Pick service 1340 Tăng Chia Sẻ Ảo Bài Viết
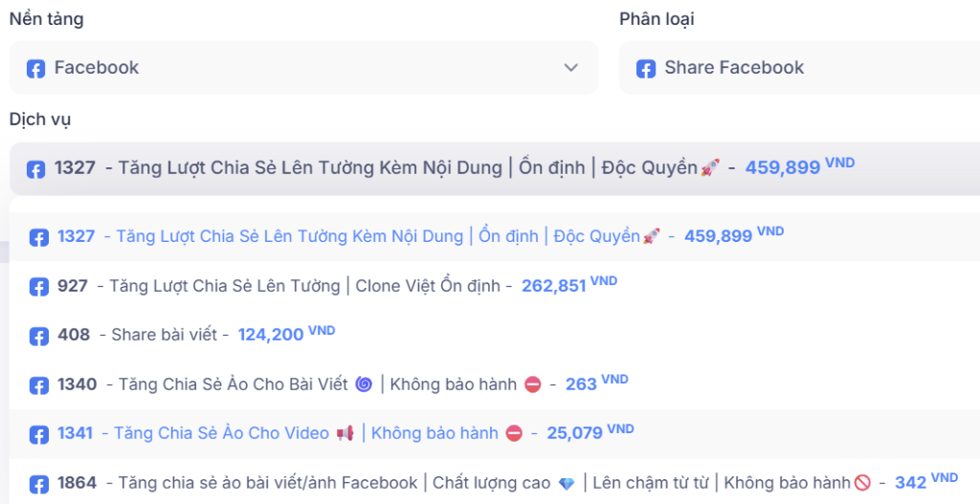Image resolution: width=980 pixels, height=504 pixels. coord(239,384)
